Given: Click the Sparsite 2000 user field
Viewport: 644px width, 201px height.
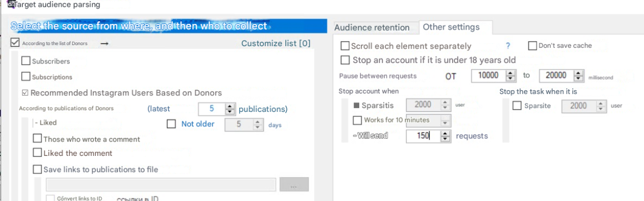Looking at the screenshot, I should [x=579, y=106].
